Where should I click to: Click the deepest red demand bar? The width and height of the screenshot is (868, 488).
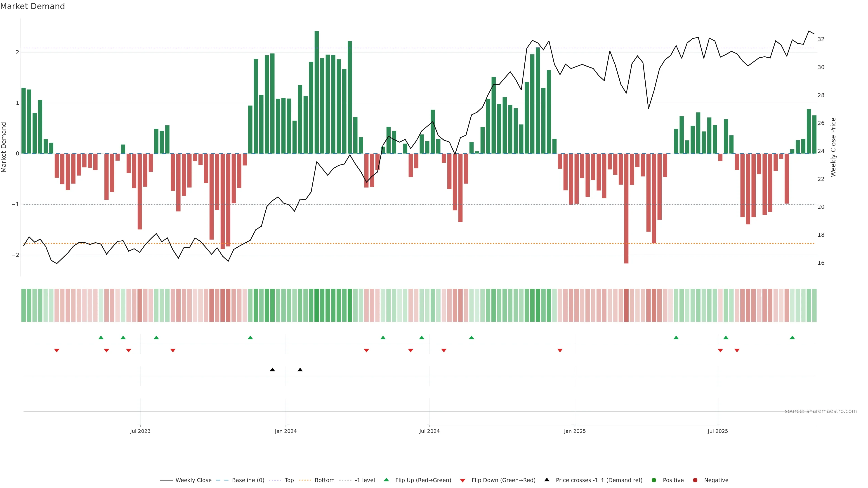point(626,209)
